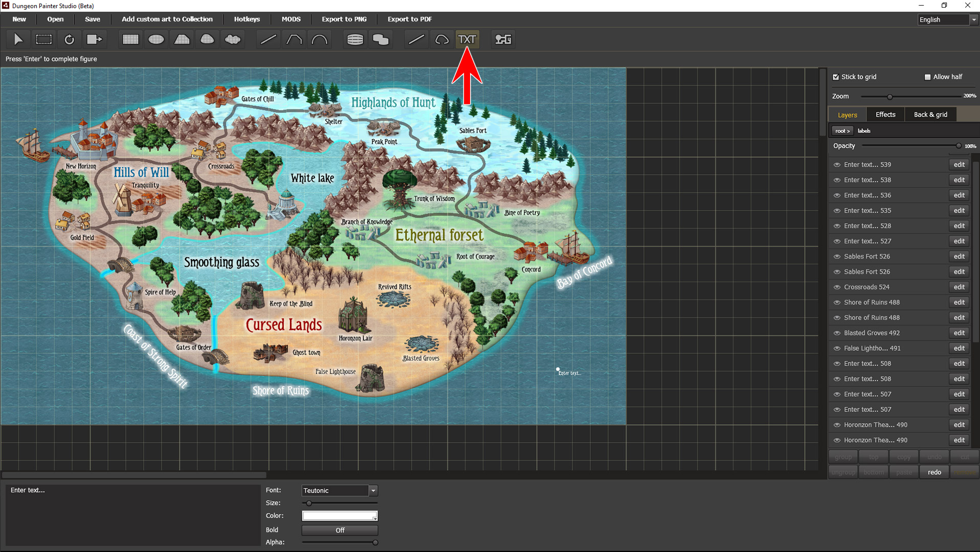980x552 pixels.
Task: Pick the ellipse shape tool
Action: point(156,39)
